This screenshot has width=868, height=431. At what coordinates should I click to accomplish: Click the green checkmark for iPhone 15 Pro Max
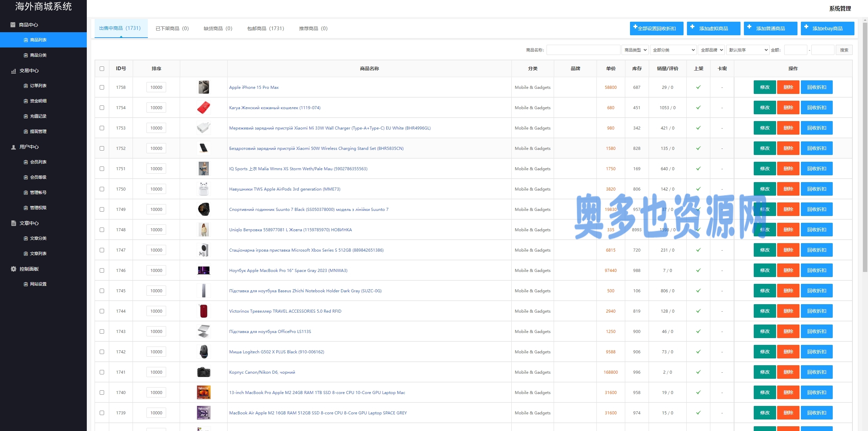click(698, 87)
